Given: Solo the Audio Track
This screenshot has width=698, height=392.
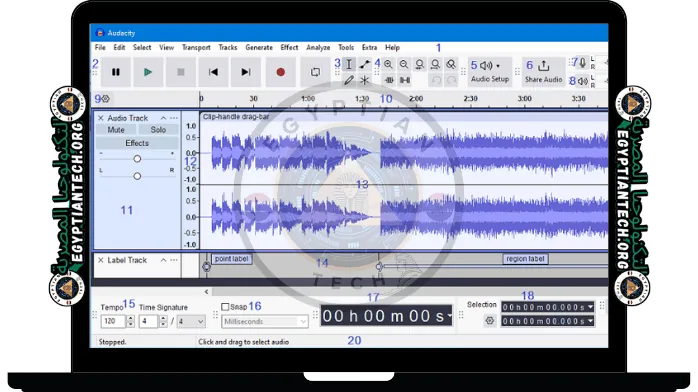Looking at the screenshot, I should point(158,130).
